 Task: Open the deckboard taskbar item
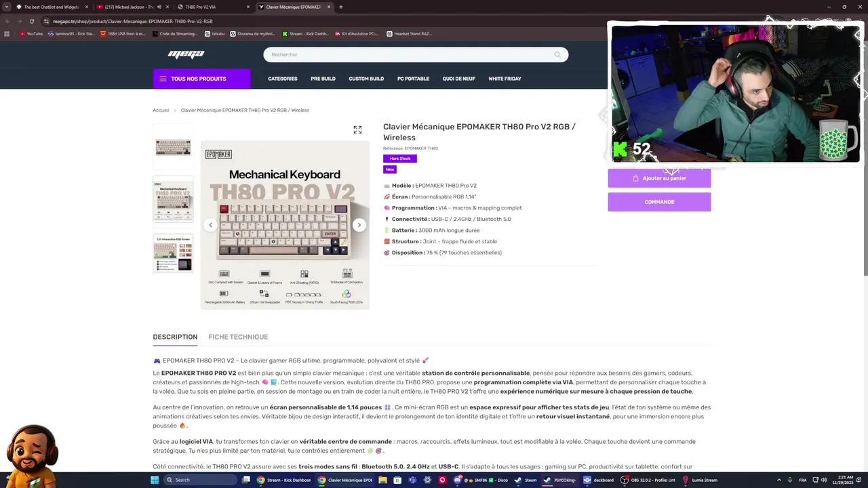tap(599, 480)
